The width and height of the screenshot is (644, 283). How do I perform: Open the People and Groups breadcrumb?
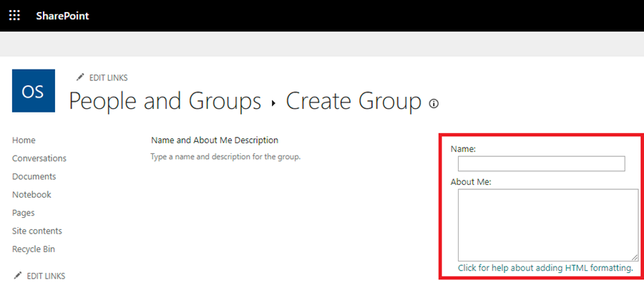click(165, 101)
